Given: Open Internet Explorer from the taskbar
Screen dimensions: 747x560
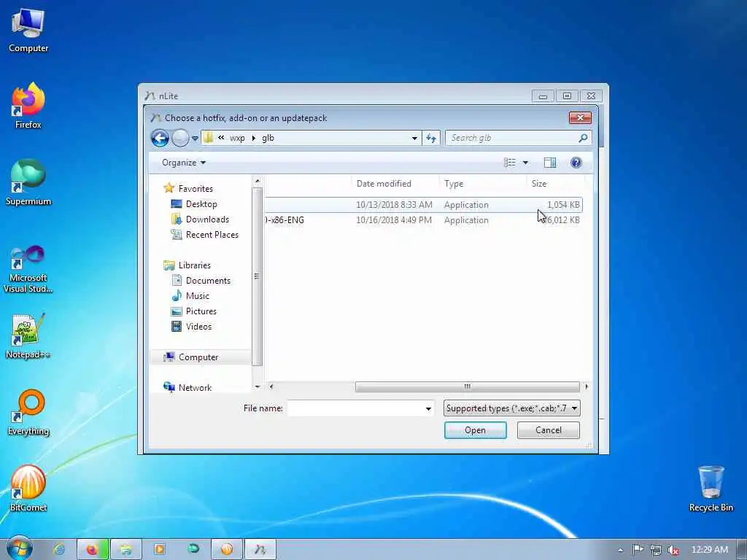Looking at the screenshot, I should 59,550.
